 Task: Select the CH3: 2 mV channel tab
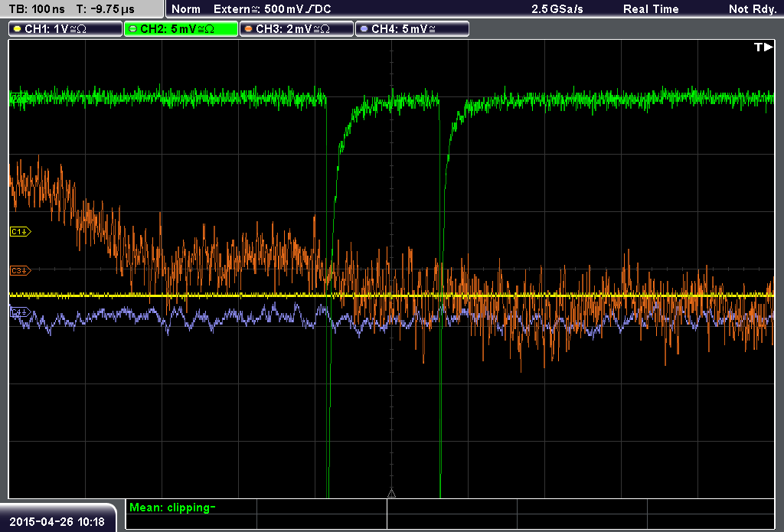296,29
